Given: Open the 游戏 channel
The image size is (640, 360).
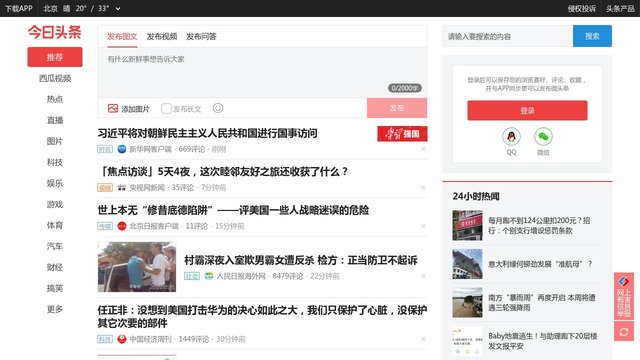Looking at the screenshot, I should 55,204.
